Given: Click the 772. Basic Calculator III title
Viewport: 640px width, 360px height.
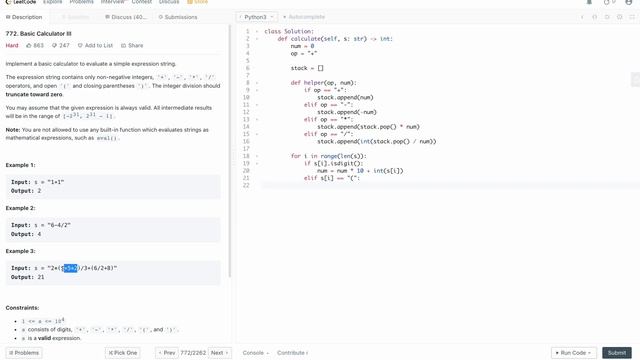Looking at the screenshot, I should (38, 33).
